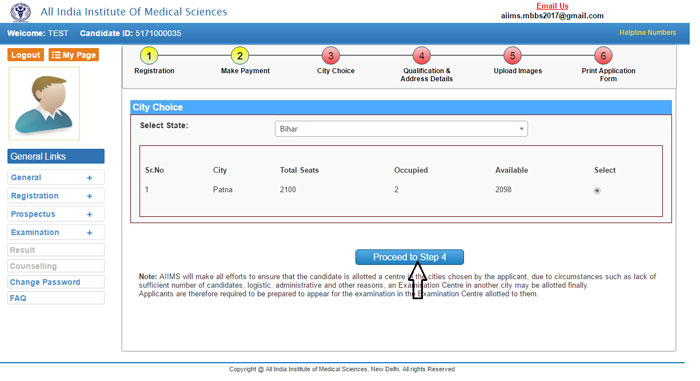Click the Total Seats column header

(x=299, y=170)
